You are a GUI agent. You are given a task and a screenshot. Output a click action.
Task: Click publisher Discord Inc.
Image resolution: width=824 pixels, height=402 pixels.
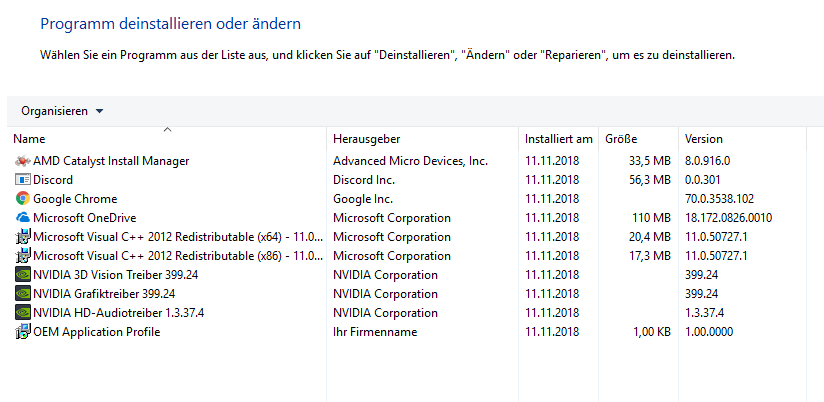pyautogui.click(x=364, y=180)
